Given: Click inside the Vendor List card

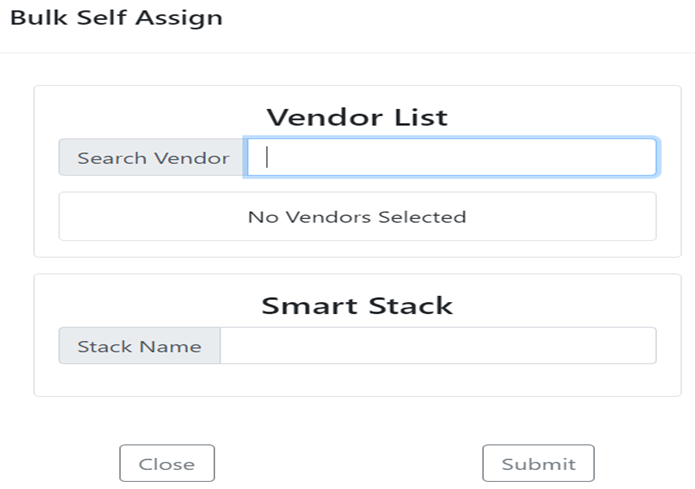Looking at the screenshot, I should [358, 171].
